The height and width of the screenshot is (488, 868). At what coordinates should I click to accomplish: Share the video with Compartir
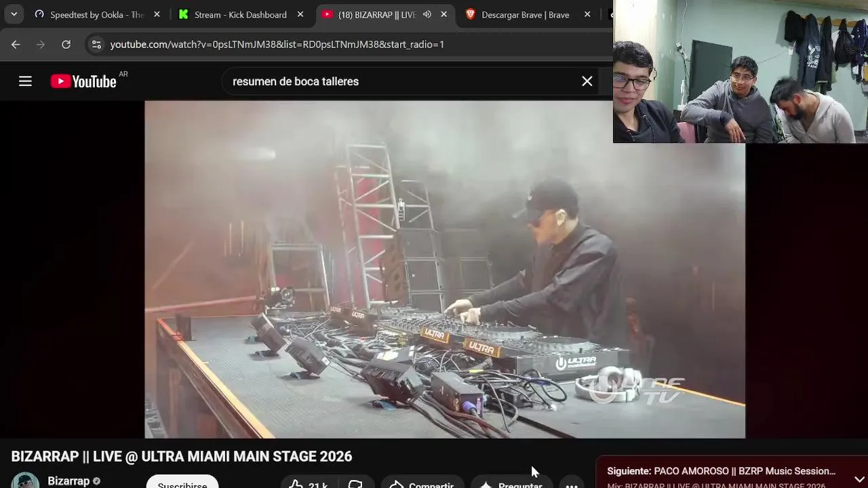tap(422, 483)
